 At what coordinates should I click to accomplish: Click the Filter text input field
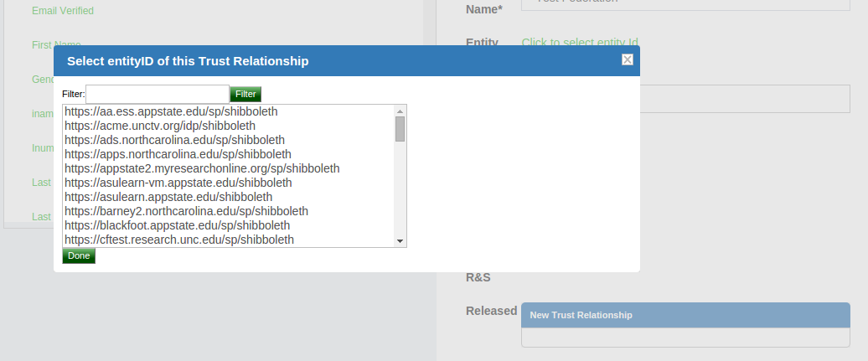[158, 94]
